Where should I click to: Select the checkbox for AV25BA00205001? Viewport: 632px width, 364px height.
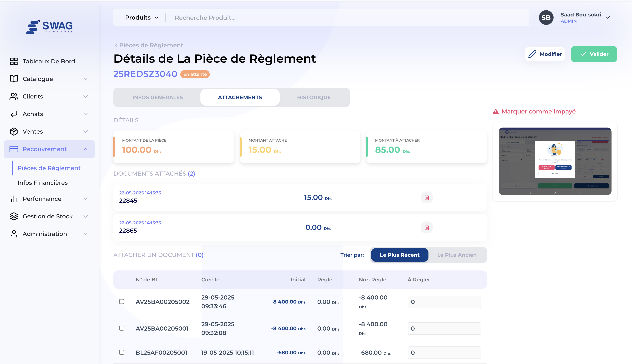coord(122,328)
